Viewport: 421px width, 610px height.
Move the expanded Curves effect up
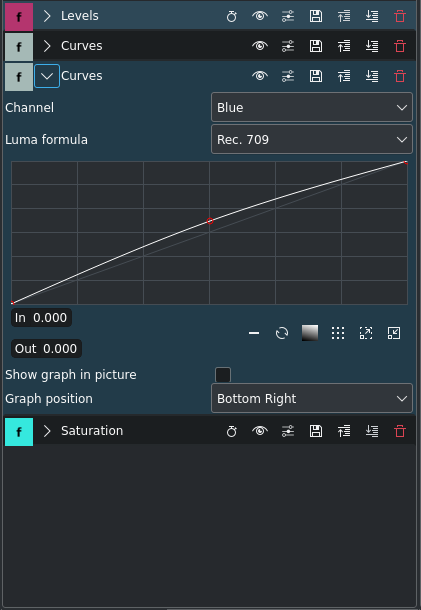tap(344, 76)
